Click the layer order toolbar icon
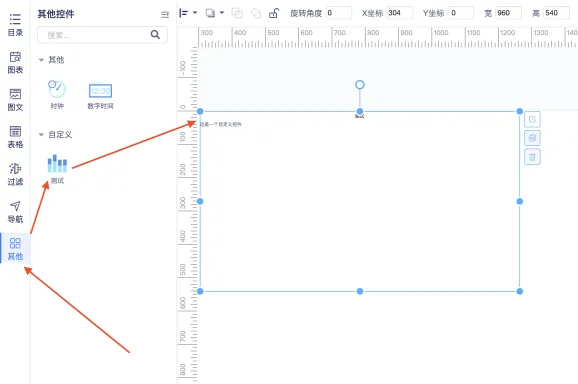Image resolution: width=578 pixels, height=384 pixels. 210,13
